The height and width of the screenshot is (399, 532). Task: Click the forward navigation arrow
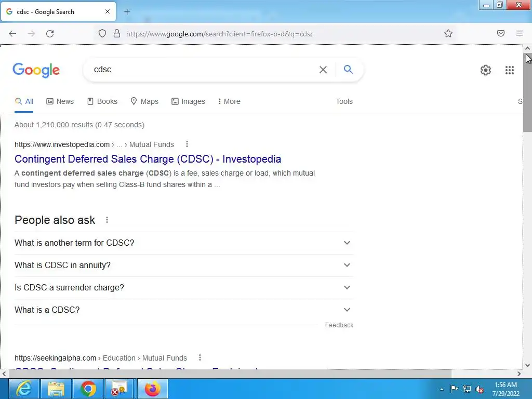click(31, 34)
